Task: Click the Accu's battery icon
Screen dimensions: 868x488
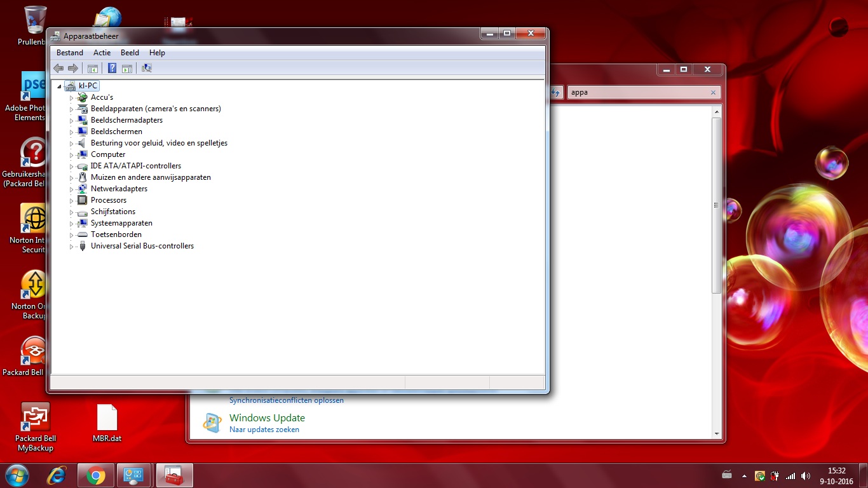Action: pyautogui.click(x=82, y=97)
